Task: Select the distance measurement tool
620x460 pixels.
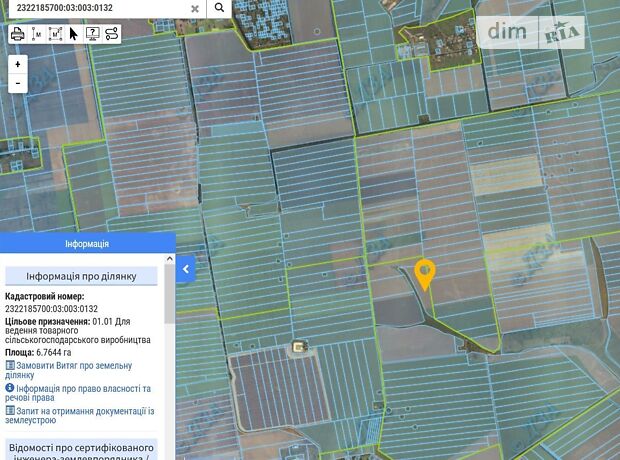Action: click(x=37, y=33)
